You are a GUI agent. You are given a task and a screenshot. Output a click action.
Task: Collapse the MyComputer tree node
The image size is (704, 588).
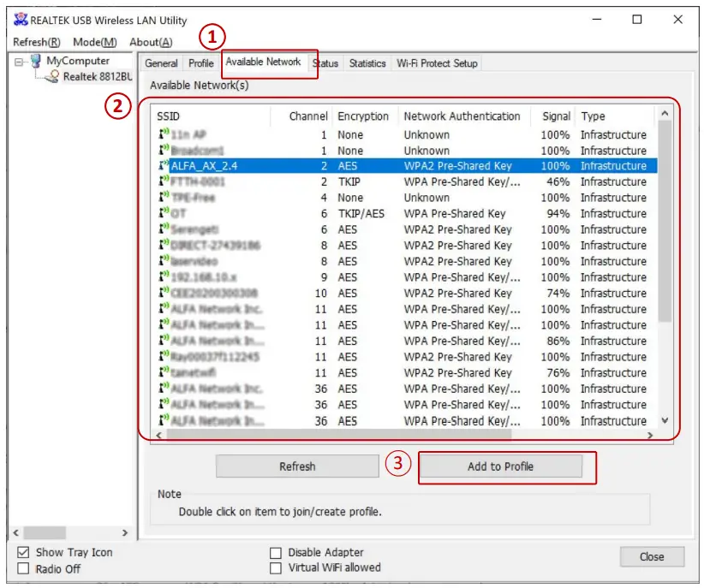tap(18, 62)
